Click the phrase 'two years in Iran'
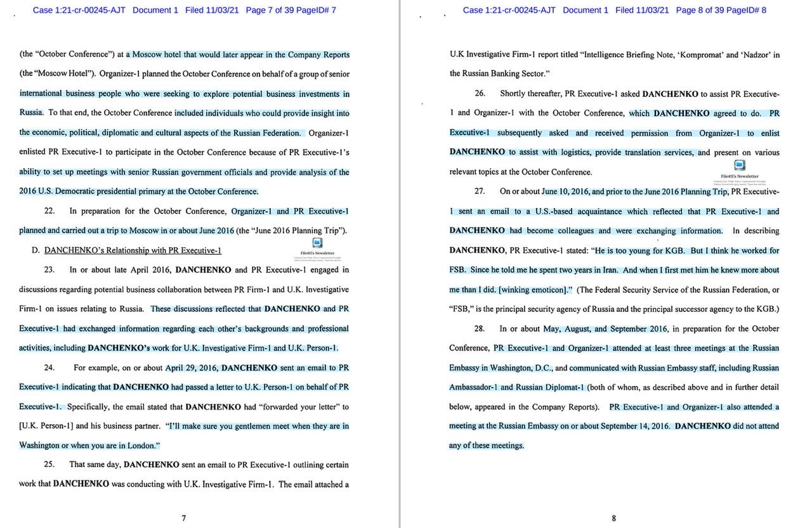This screenshot has width=812, height=528. (587, 270)
